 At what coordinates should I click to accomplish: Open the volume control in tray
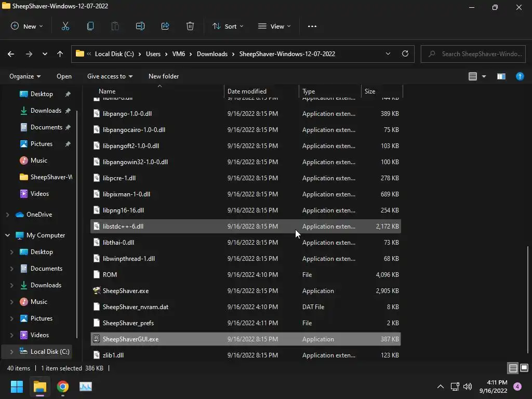click(468, 387)
